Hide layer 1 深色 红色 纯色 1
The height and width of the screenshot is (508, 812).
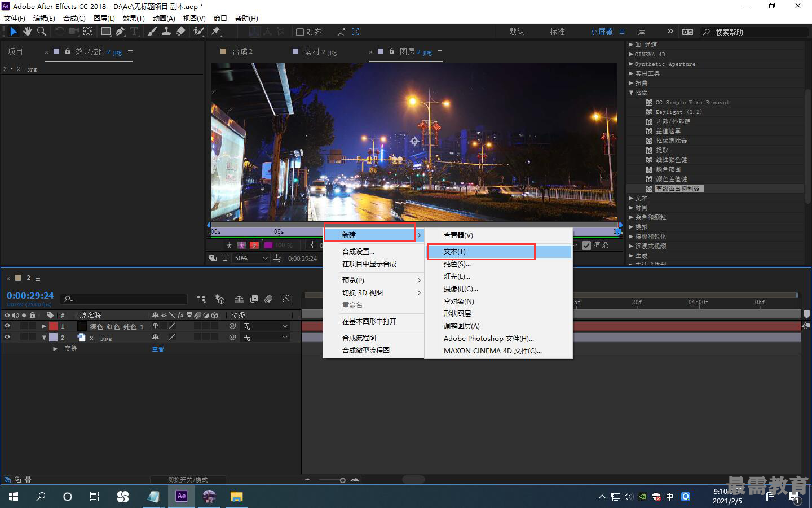(x=7, y=326)
